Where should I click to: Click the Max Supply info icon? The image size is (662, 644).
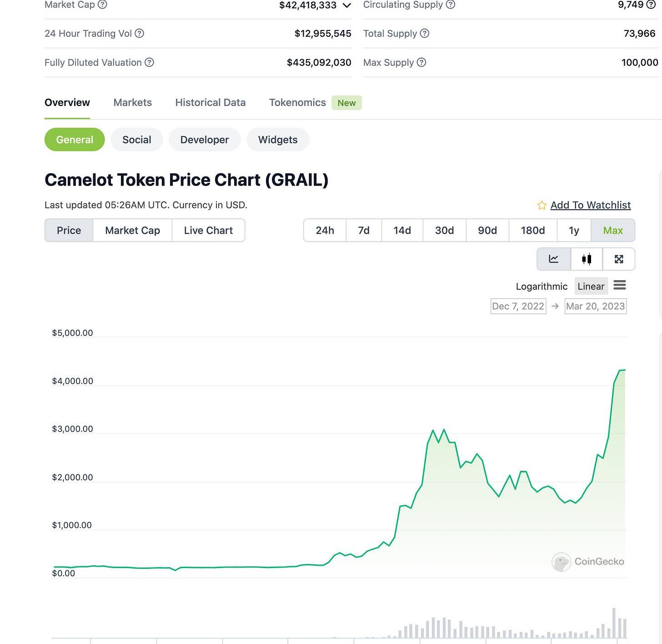421,63
